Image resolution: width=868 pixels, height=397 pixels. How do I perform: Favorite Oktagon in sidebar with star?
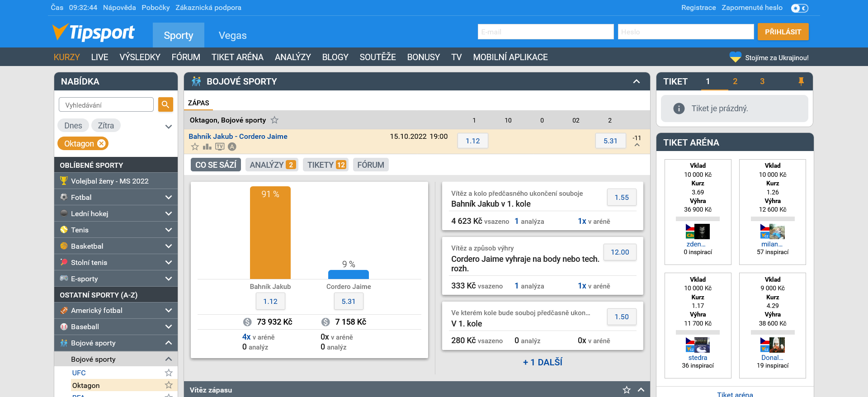coord(169,385)
